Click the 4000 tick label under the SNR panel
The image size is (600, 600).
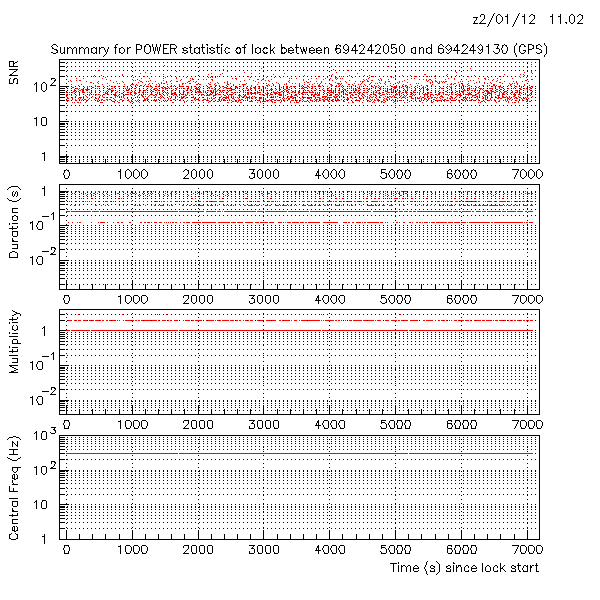tap(329, 174)
